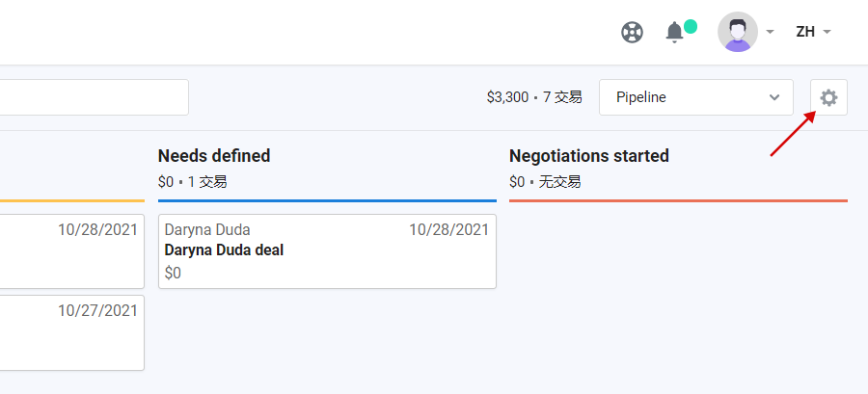
Task: Select the Needs defined stage header
Action: [214, 156]
